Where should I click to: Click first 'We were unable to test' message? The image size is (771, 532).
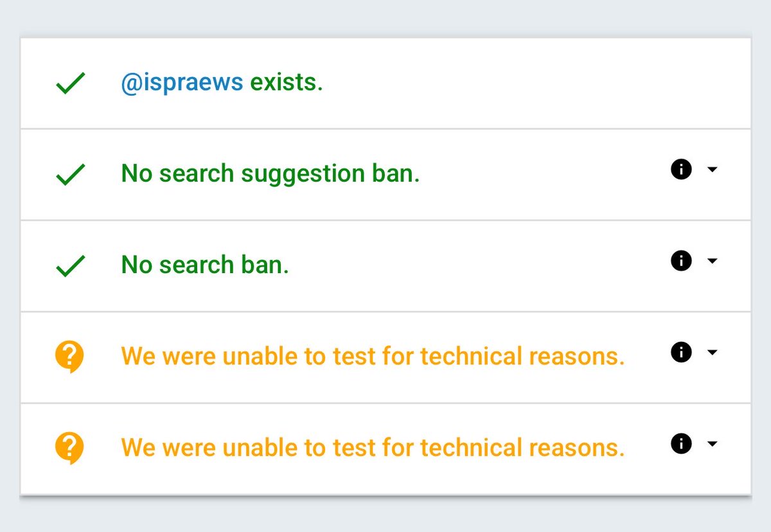pos(373,356)
